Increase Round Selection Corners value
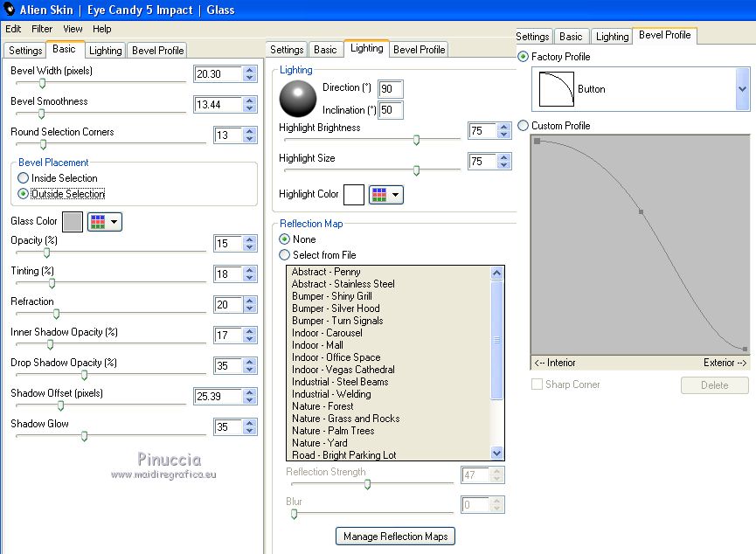756x554 pixels. [250, 132]
